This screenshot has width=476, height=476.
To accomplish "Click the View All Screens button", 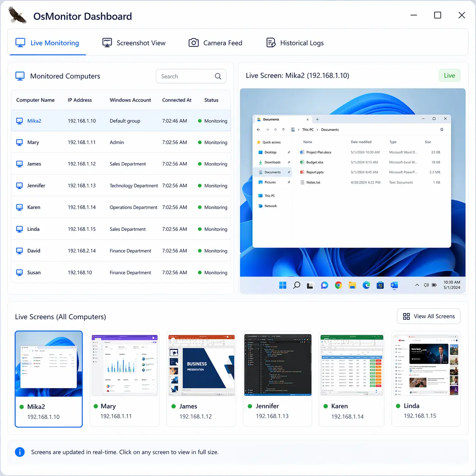I will click(429, 316).
